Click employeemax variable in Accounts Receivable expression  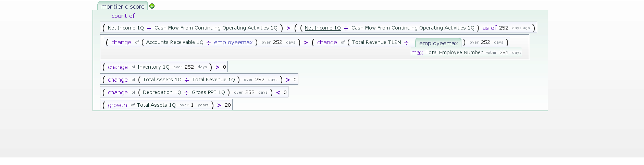tap(233, 42)
